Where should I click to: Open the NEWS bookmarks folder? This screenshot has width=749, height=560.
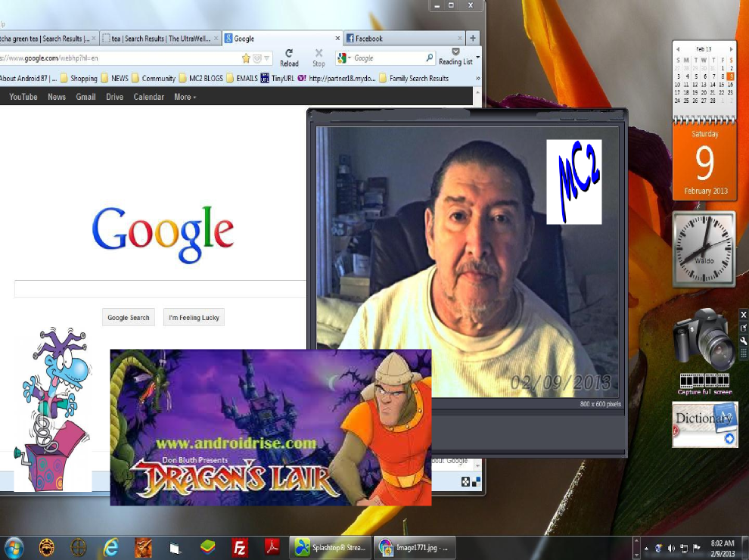(115, 79)
